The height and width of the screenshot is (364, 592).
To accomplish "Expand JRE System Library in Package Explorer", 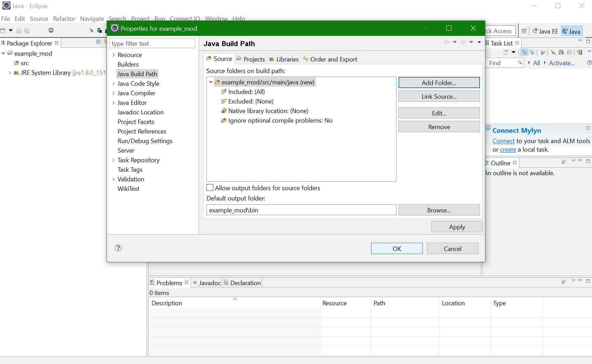I will (10, 72).
